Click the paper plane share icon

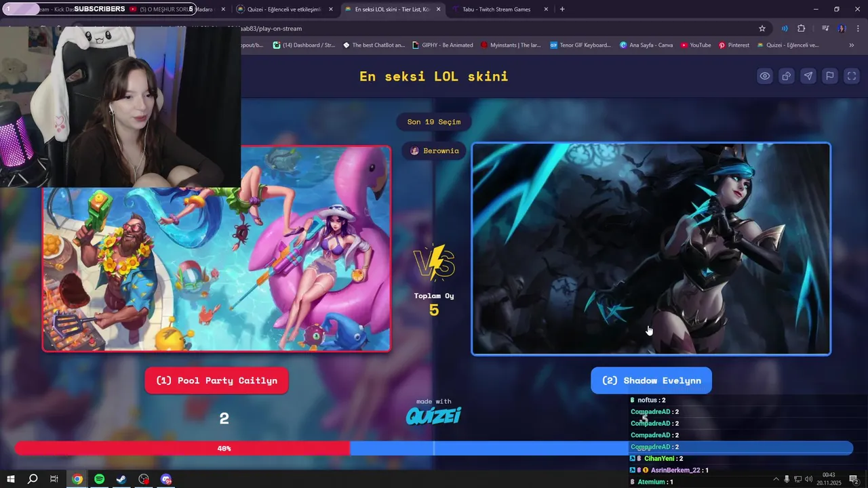(808, 76)
